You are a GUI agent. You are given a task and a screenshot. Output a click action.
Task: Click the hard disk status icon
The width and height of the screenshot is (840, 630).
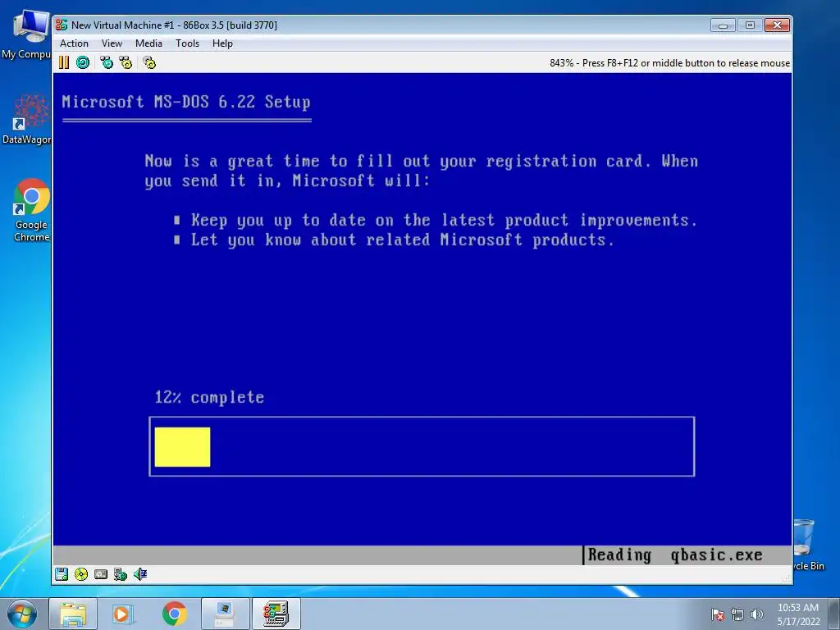pyautogui.click(x=101, y=574)
